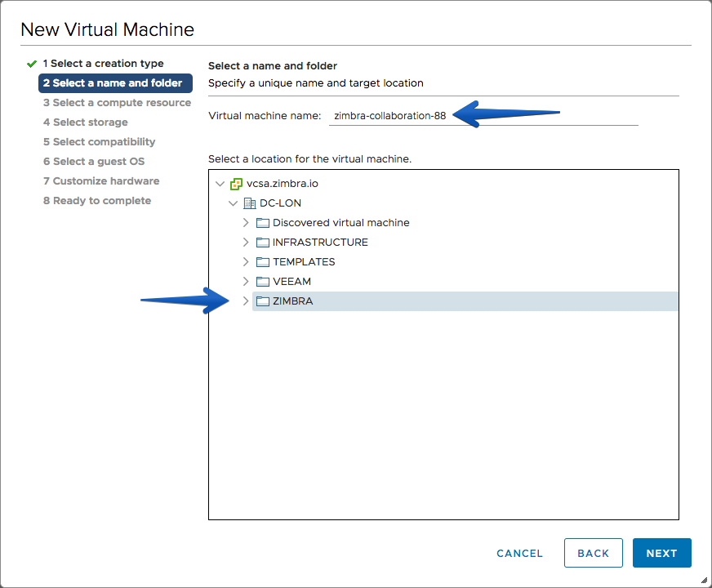
Task: Expand the INFRASTRUCTURE folder chevron
Action: 246,243
